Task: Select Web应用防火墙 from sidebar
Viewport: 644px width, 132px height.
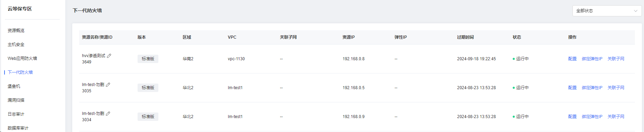Action: (x=22, y=59)
